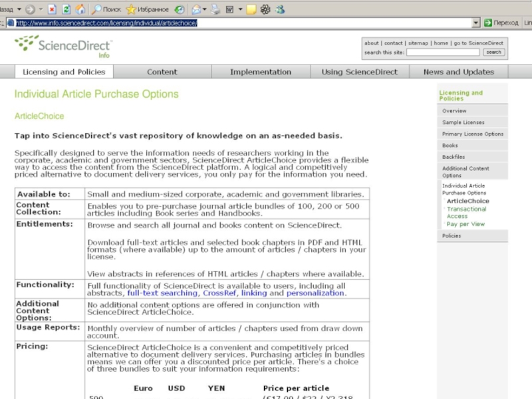Open the Forward button history dropdown arrow

point(41,9)
